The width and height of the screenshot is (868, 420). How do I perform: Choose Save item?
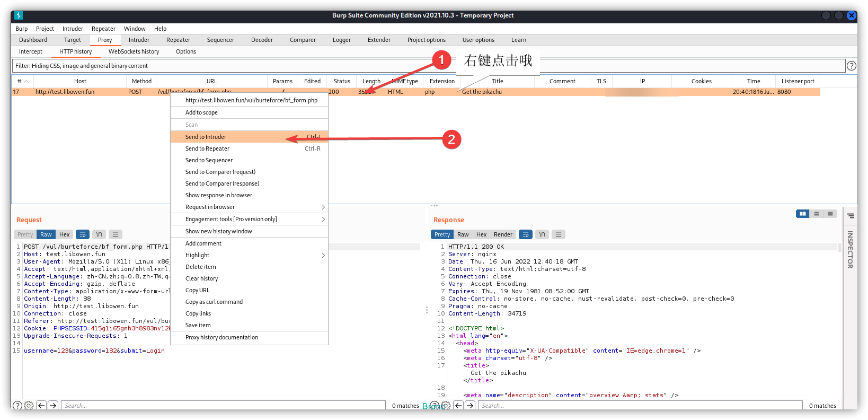(249, 325)
